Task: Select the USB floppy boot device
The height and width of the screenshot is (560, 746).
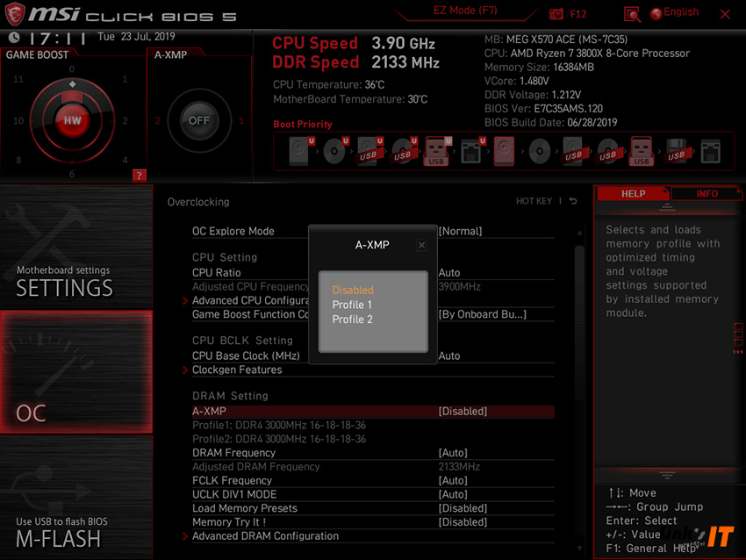Action: (x=676, y=151)
